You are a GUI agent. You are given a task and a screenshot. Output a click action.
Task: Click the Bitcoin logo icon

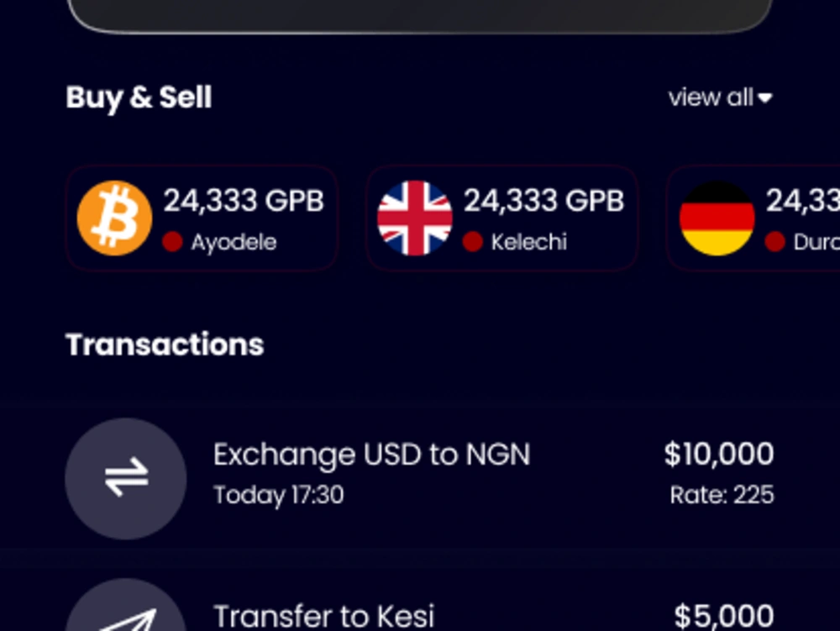point(114,218)
